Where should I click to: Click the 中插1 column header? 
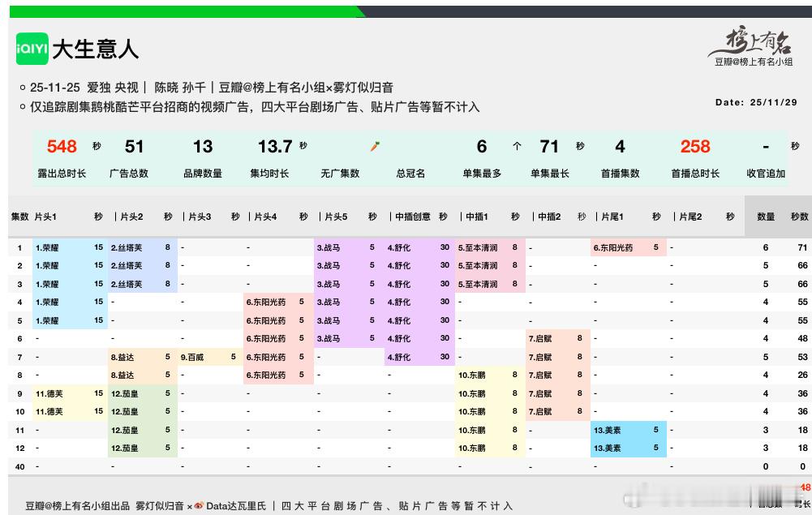pyautogui.click(x=477, y=217)
